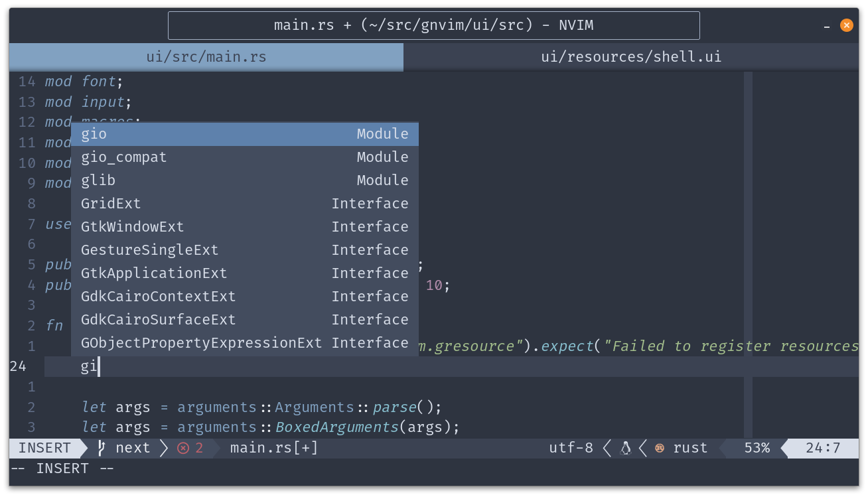The image size is (868, 497).
Task: Click the INSERT mode indicator in statusline
Action: 44,448
